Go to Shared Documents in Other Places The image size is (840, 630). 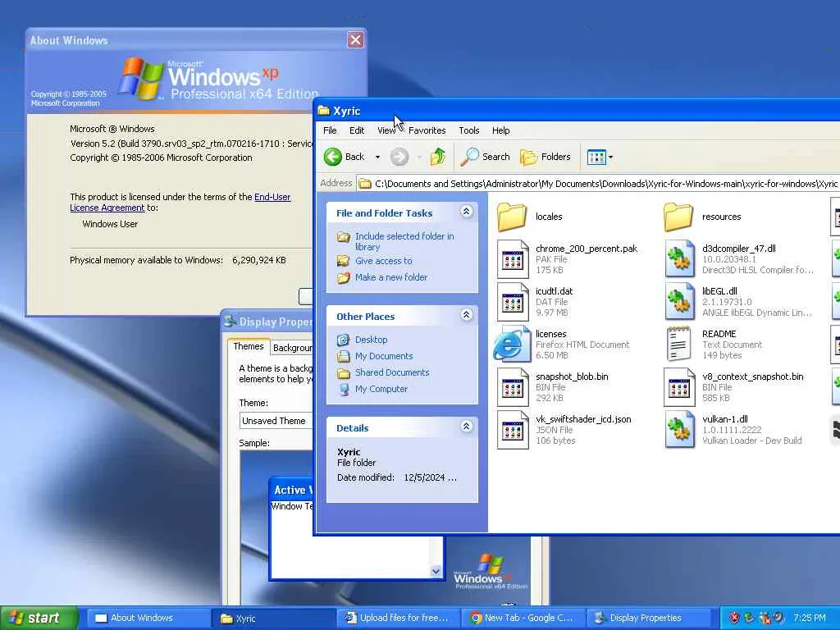point(392,372)
